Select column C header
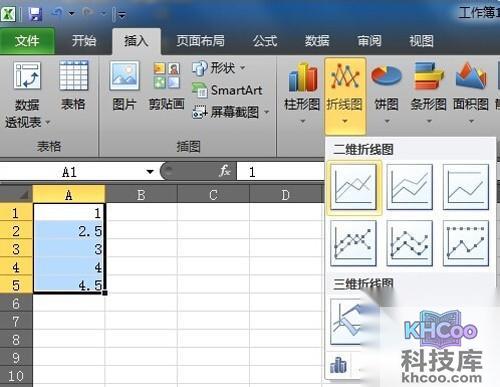 (x=213, y=195)
